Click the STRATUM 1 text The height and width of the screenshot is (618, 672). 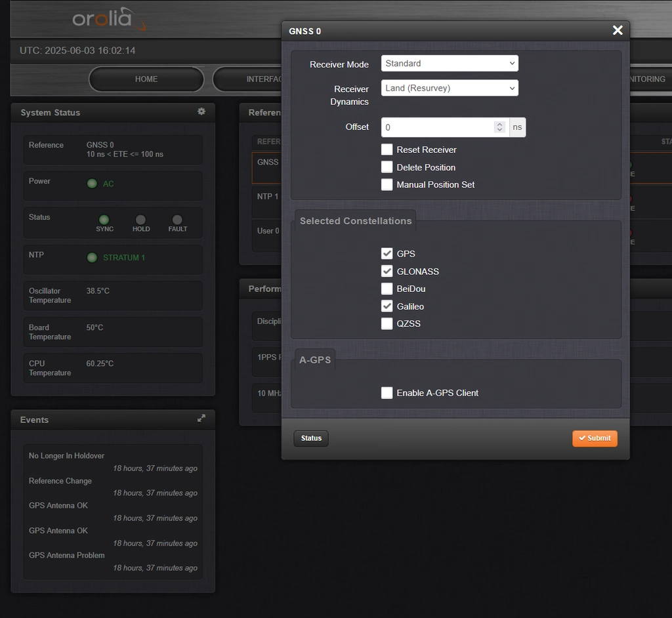pos(124,258)
